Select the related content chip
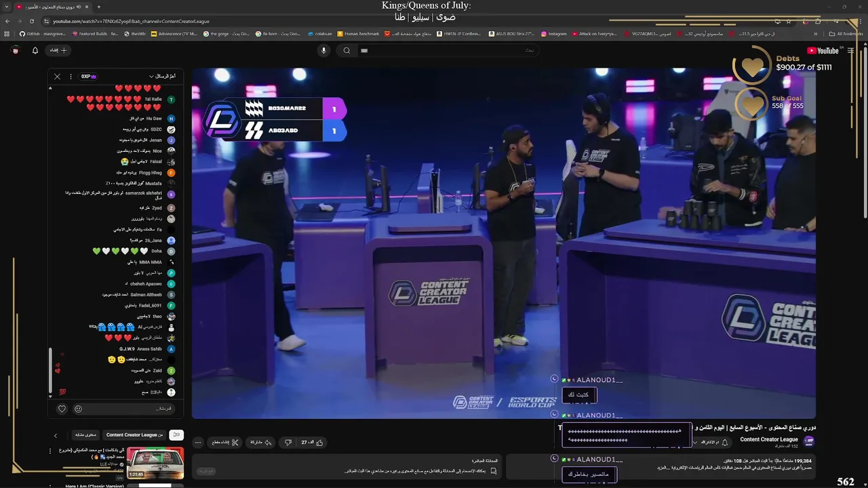The height and width of the screenshot is (488, 868). (85, 435)
